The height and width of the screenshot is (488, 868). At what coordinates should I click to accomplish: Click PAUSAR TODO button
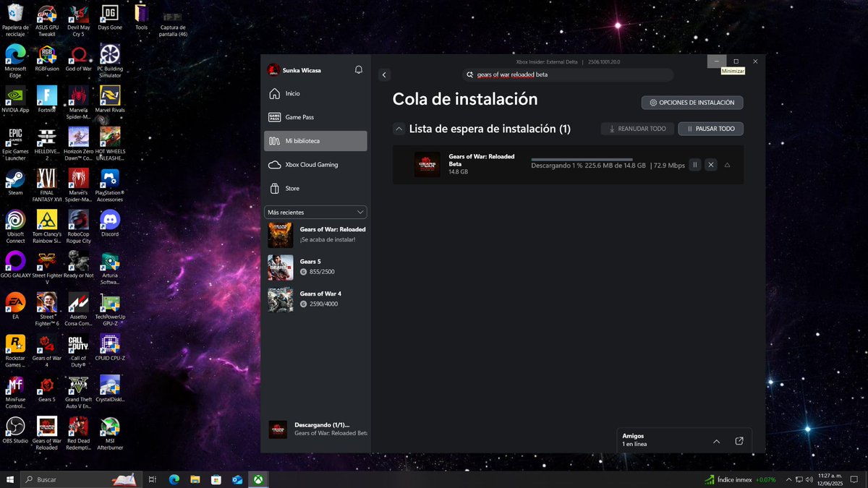point(710,129)
